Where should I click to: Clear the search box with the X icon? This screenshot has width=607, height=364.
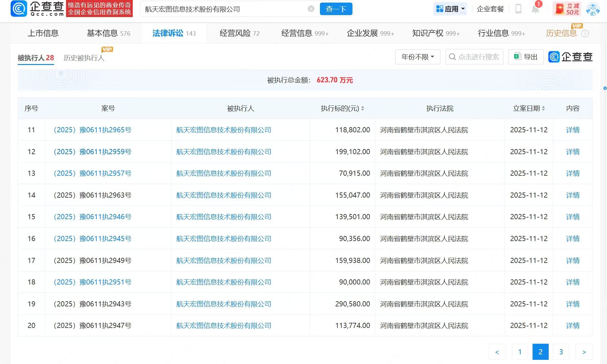(x=311, y=9)
